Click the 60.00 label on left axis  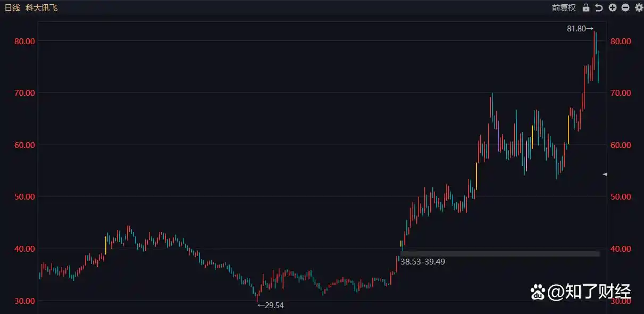coord(23,145)
